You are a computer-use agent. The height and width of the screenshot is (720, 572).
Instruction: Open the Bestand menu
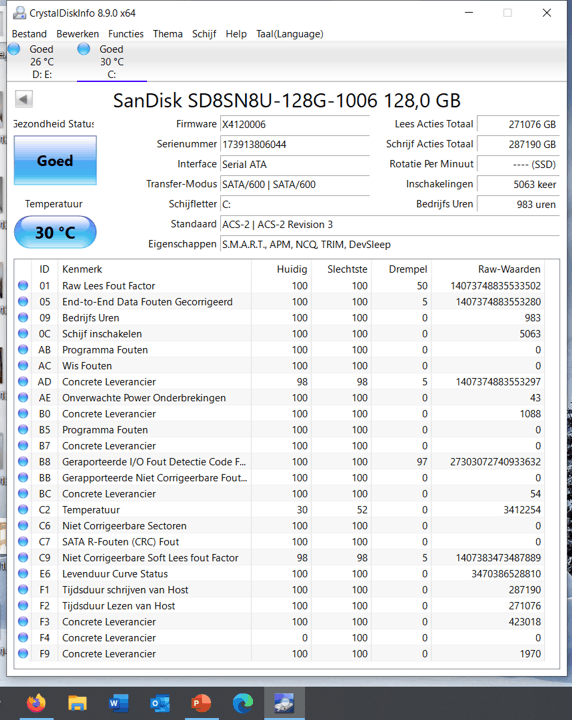click(x=29, y=34)
